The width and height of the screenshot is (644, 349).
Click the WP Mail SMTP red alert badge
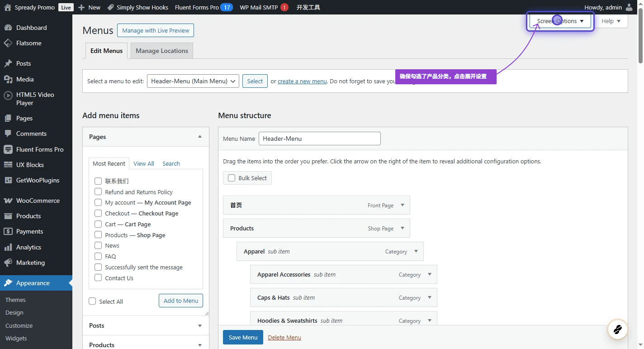pos(284,7)
